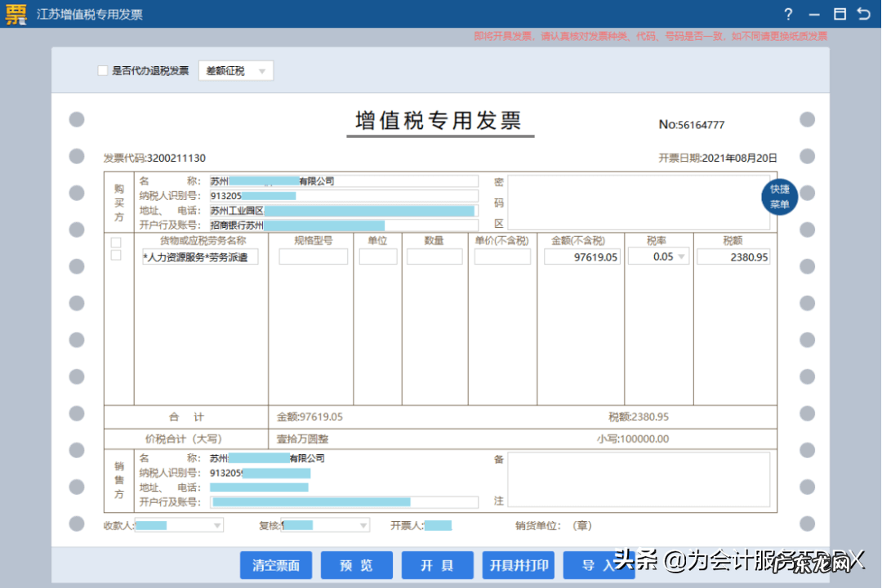Open the tax rate 0.05 dropdown
Screen dimensions: 882x588
682,256
